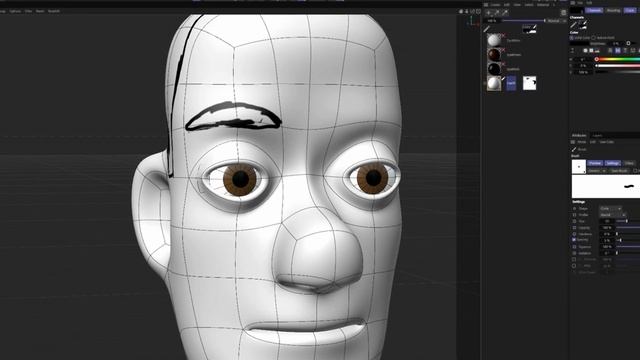The height and width of the screenshot is (360, 640).
Task: Adjust the layer opacity slider in material panel
Action: pos(524,21)
